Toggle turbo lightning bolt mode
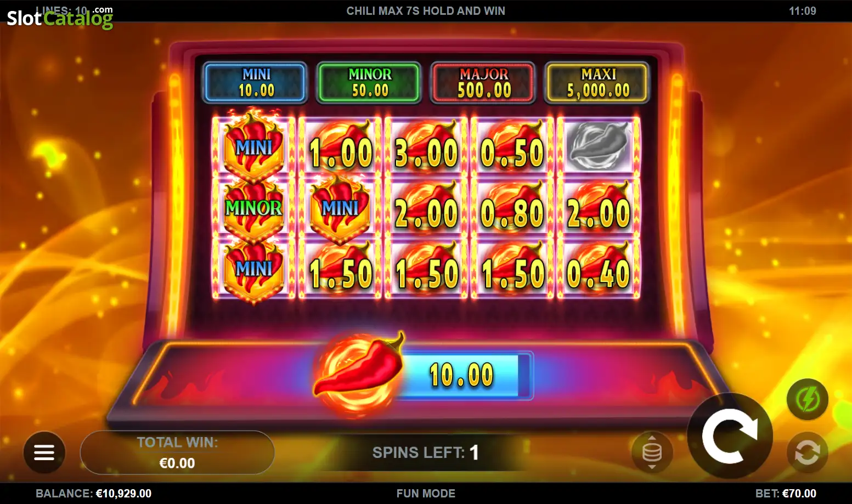This screenshot has height=504, width=852. (808, 399)
